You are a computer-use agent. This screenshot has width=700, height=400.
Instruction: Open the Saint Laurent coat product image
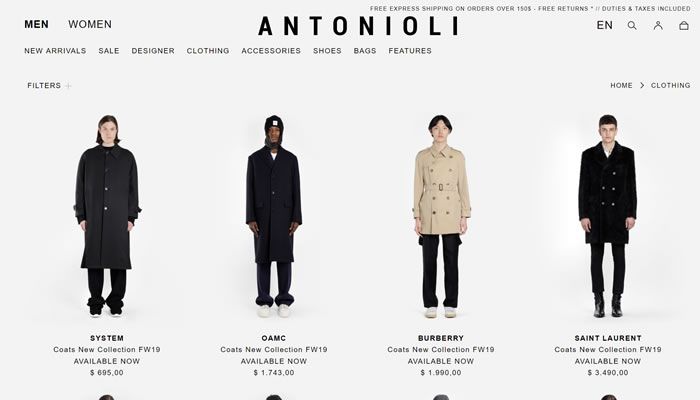click(608, 217)
